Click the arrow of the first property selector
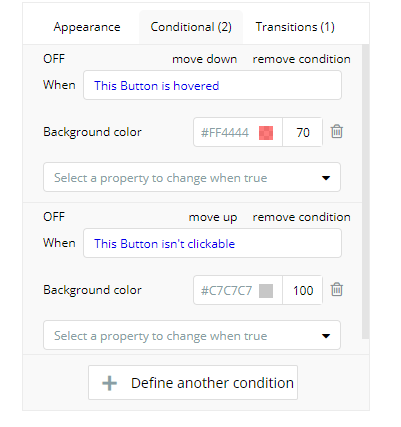The height and width of the screenshot is (427, 401). point(326,178)
